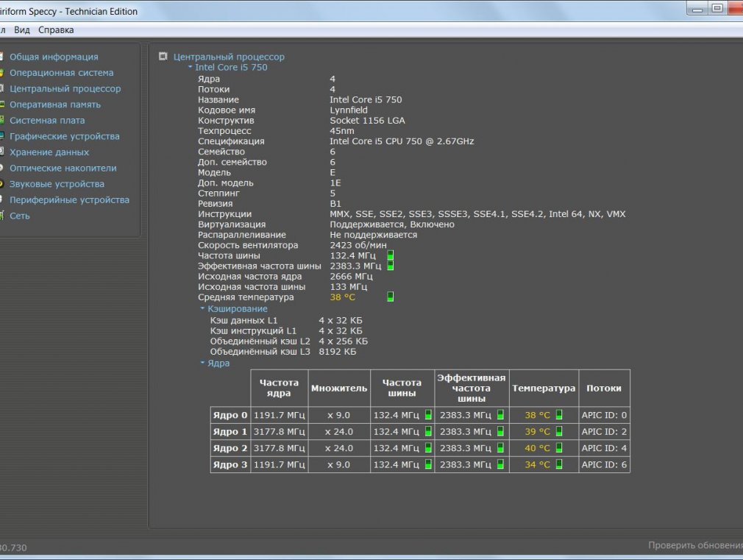The image size is (743, 560).
Task: Collapse the Кэширование section
Action: pos(202,308)
